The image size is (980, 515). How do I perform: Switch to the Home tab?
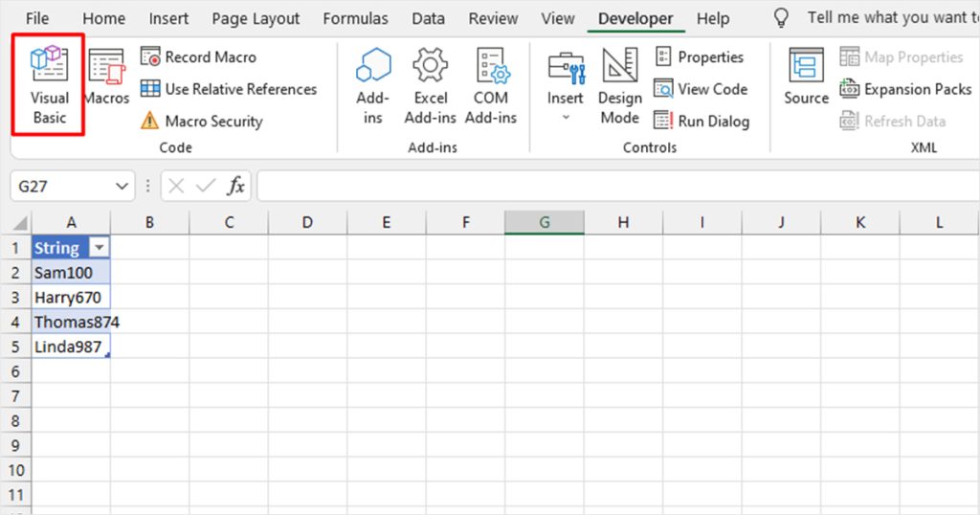coord(103,19)
